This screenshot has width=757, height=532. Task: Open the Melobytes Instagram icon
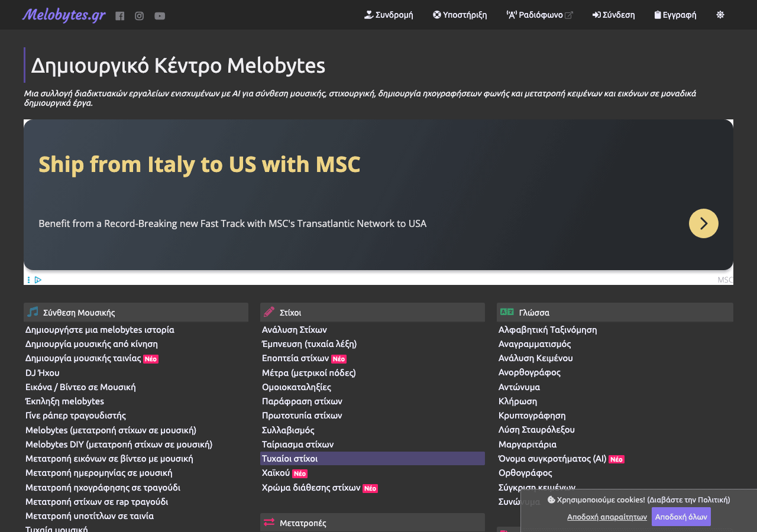click(x=139, y=16)
